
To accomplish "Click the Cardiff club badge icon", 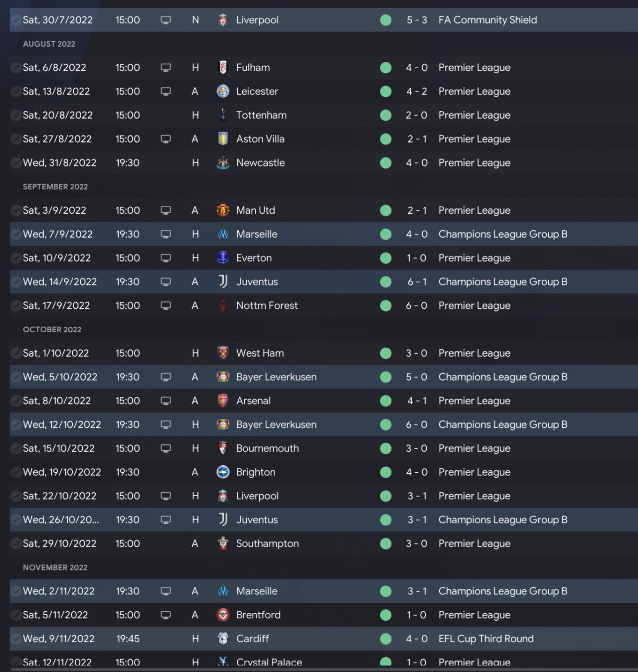I will 223,639.
